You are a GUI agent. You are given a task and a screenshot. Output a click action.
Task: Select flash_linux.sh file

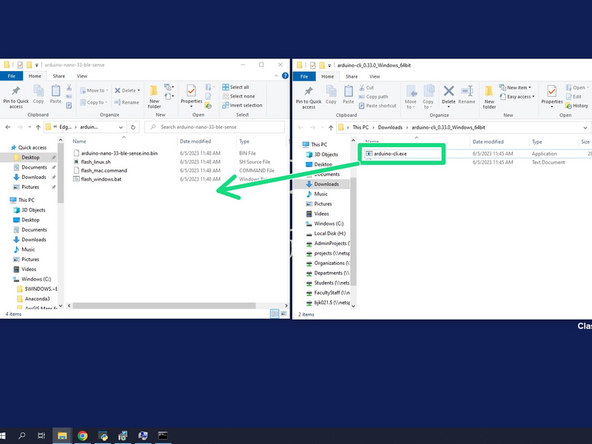92,162
